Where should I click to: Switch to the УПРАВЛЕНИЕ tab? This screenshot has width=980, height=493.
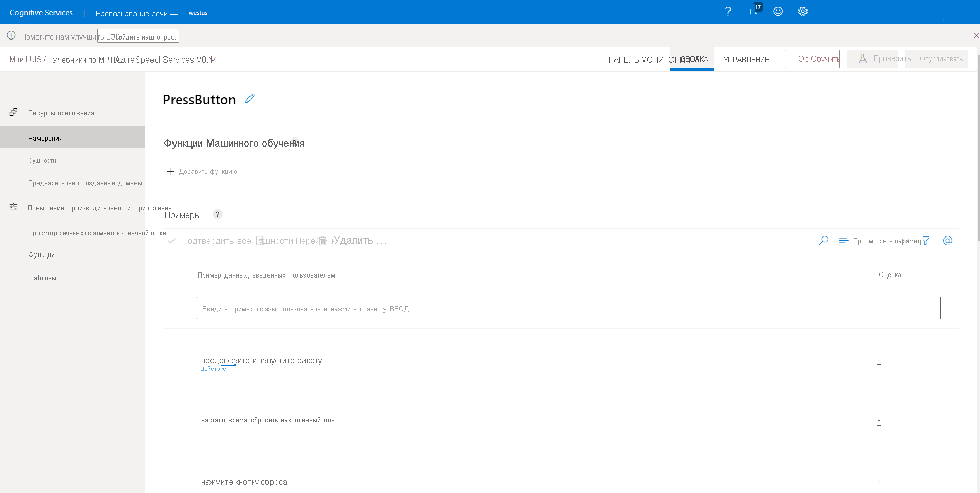746,60
